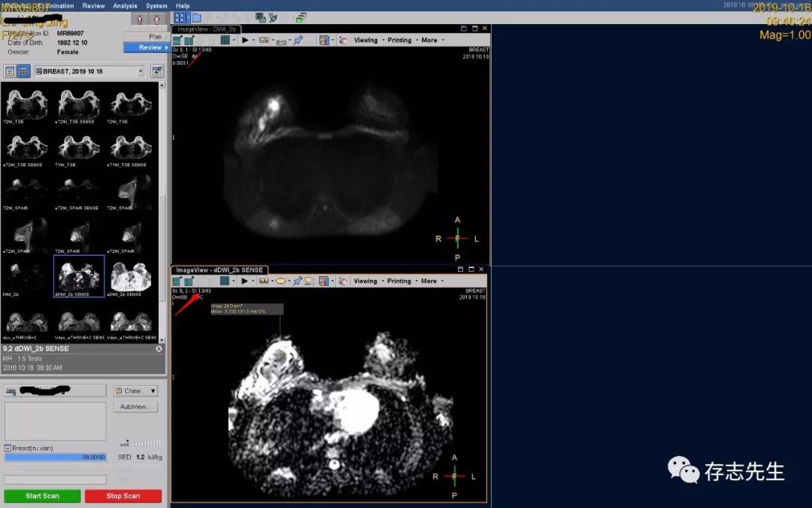
Task: Click contrast preset icon in dDWI_2b SENSE toolbar
Action: click(x=323, y=281)
